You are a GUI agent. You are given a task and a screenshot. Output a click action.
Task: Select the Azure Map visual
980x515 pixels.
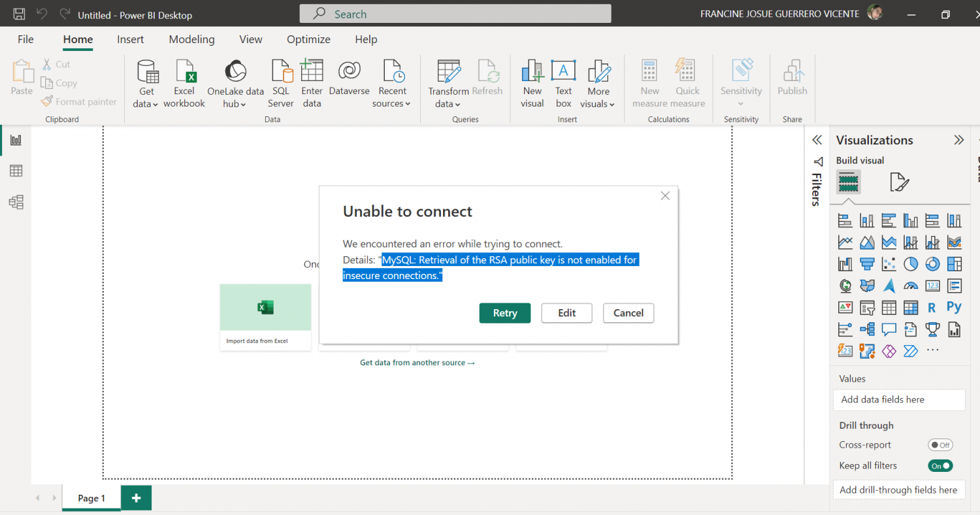[889, 286]
